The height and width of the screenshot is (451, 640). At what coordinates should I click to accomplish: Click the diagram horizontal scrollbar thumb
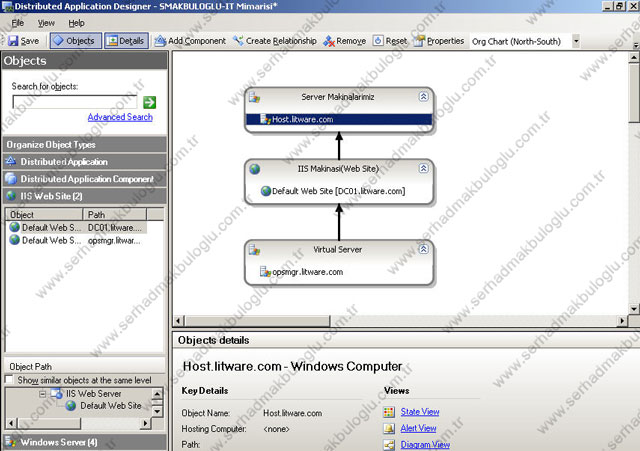click(x=258, y=321)
